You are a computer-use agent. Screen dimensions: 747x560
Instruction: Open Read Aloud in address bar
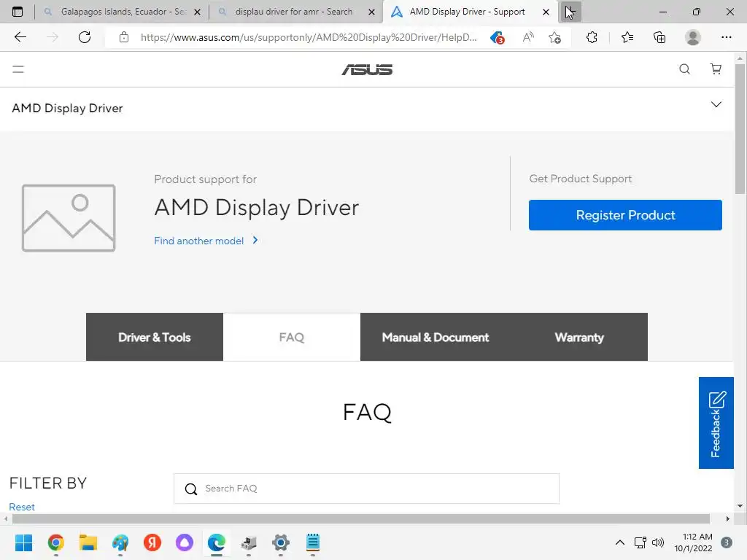(528, 37)
